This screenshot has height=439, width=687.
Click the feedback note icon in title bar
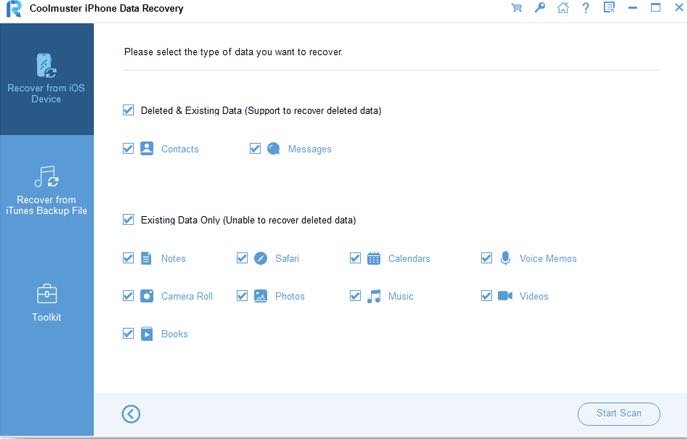click(x=609, y=7)
